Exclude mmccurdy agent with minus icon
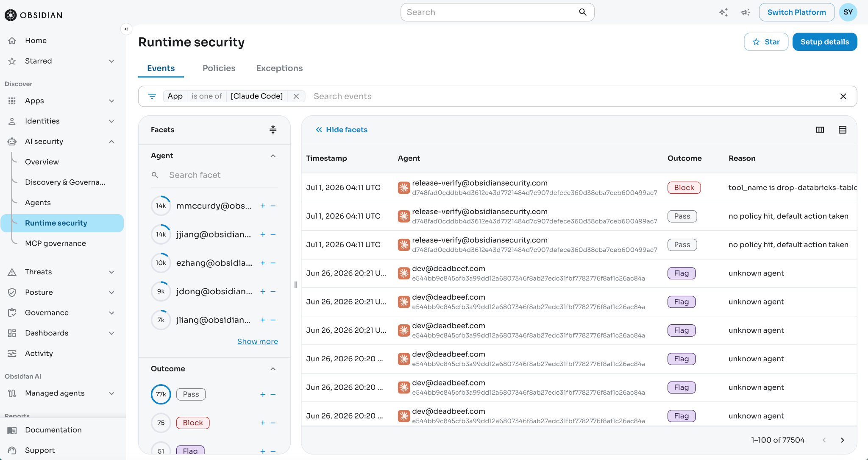The width and height of the screenshot is (868, 460). click(x=273, y=206)
